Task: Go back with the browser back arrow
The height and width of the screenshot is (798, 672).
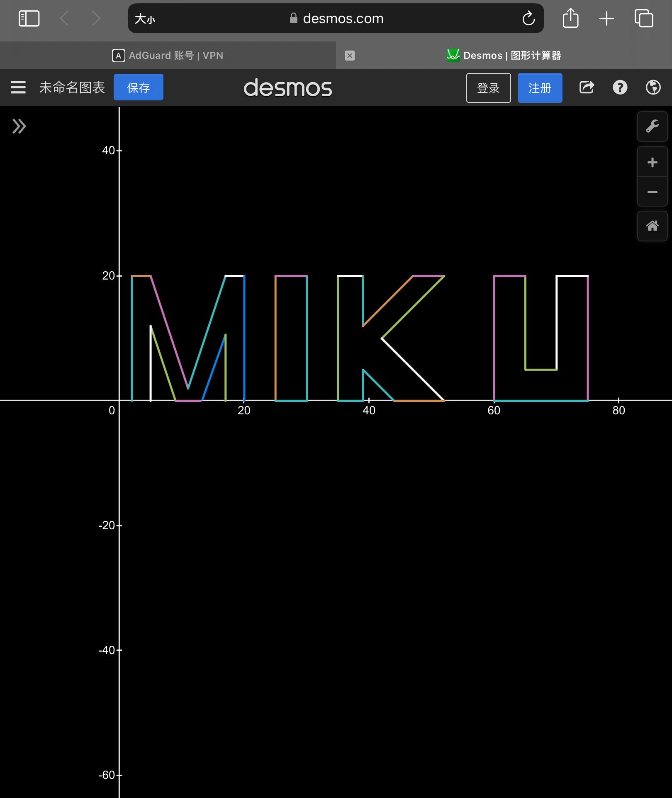Action: click(64, 18)
